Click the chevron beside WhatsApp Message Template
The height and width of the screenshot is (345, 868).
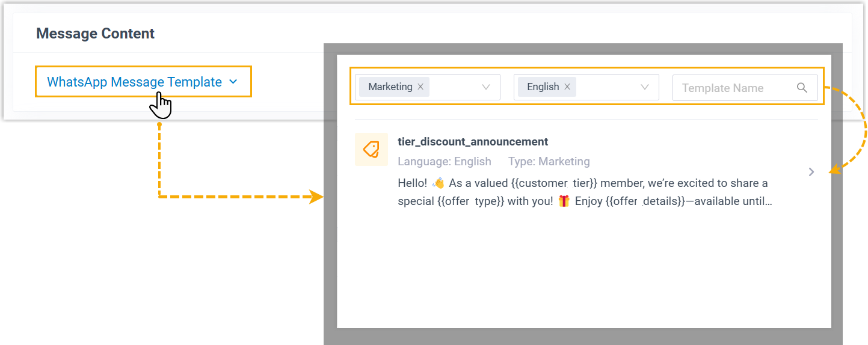tap(233, 82)
